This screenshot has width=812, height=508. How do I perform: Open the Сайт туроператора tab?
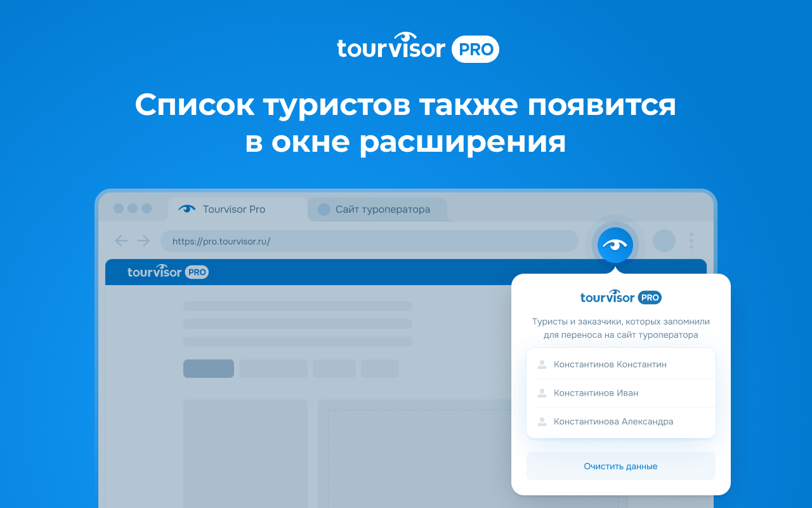(377, 209)
